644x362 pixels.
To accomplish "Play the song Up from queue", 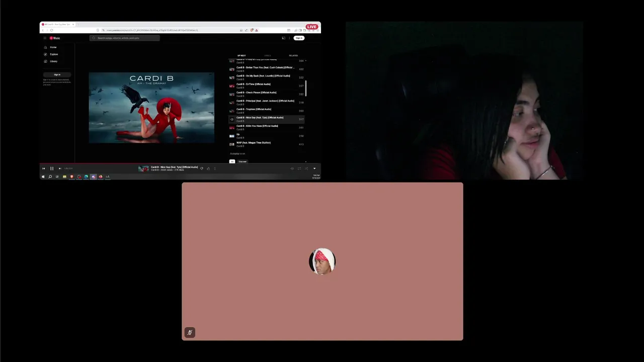I will pos(266,136).
